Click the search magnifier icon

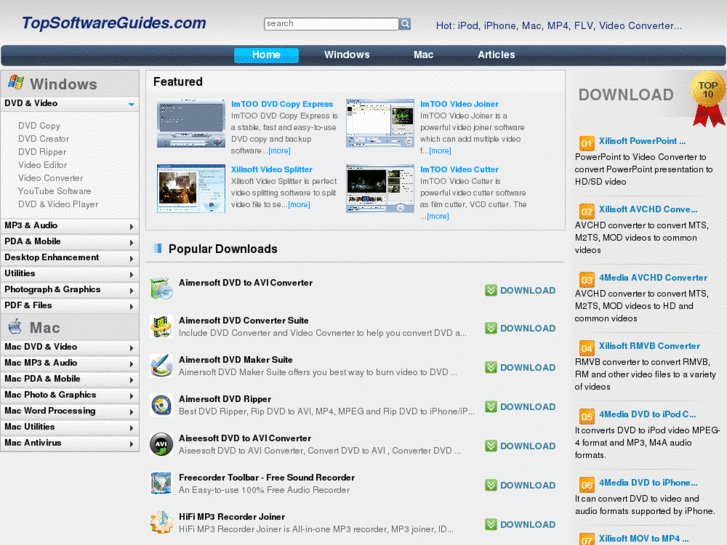(x=405, y=24)
